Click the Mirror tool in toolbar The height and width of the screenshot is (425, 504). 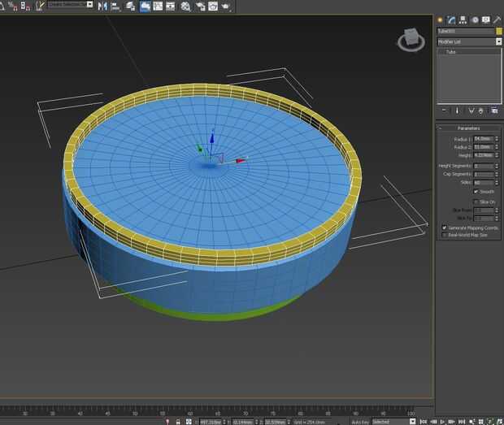pos(102,6)
